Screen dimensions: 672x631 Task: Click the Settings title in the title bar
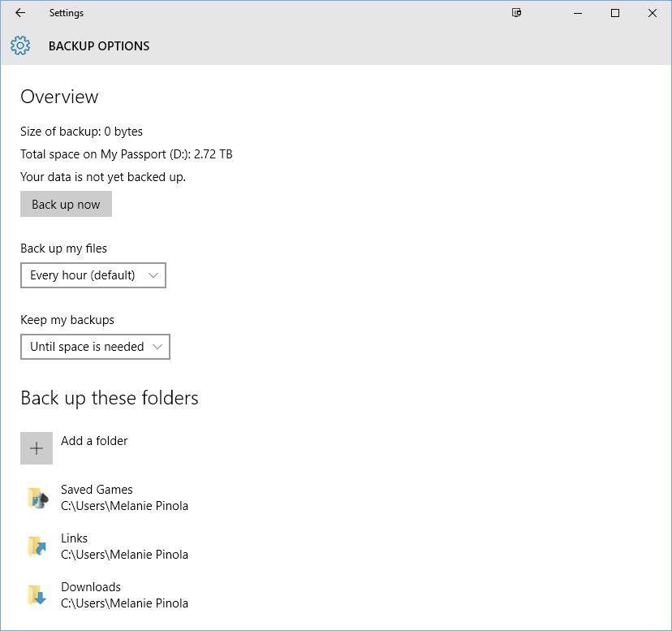(67, 13)
